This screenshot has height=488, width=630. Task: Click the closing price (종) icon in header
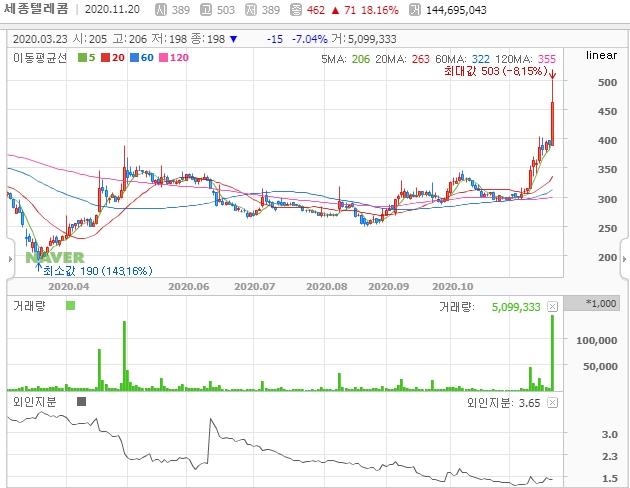[296, 10]
